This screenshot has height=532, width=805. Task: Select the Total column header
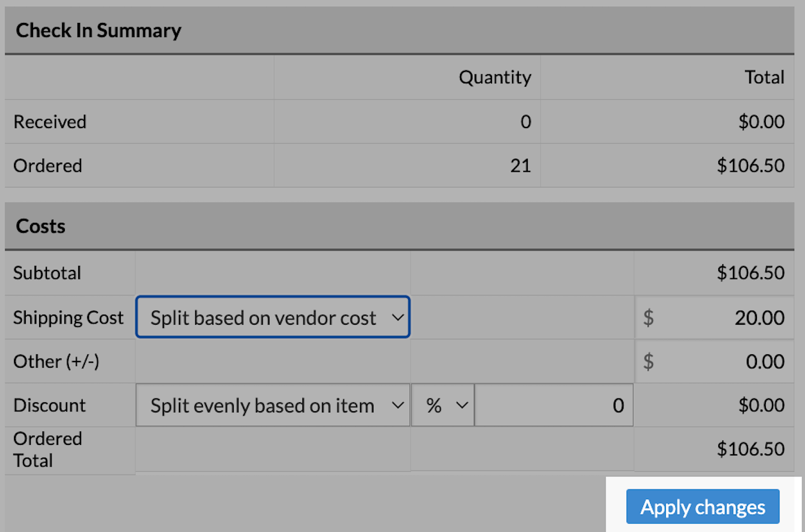[764, 77]
